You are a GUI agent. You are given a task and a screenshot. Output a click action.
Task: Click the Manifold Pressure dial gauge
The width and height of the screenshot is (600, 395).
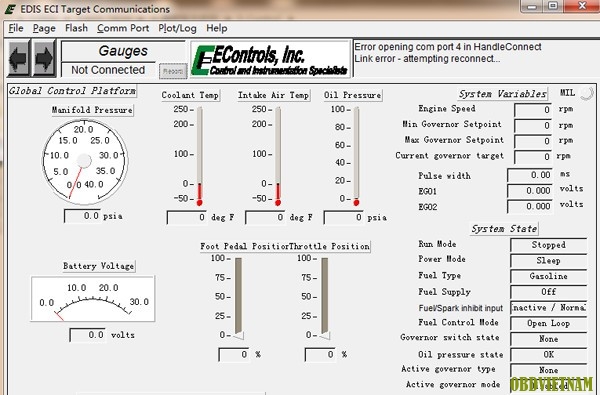[x=85, y=162]
